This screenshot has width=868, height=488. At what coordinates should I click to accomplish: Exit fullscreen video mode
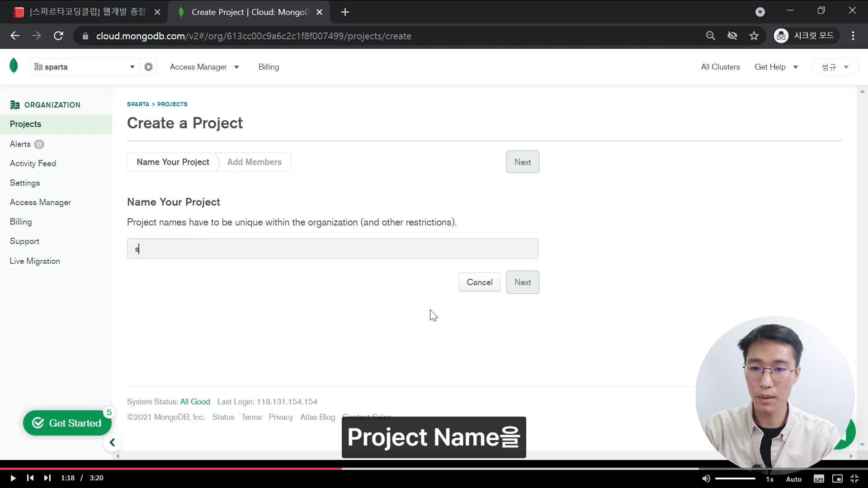pyautogui.click(x=854, y=479)
